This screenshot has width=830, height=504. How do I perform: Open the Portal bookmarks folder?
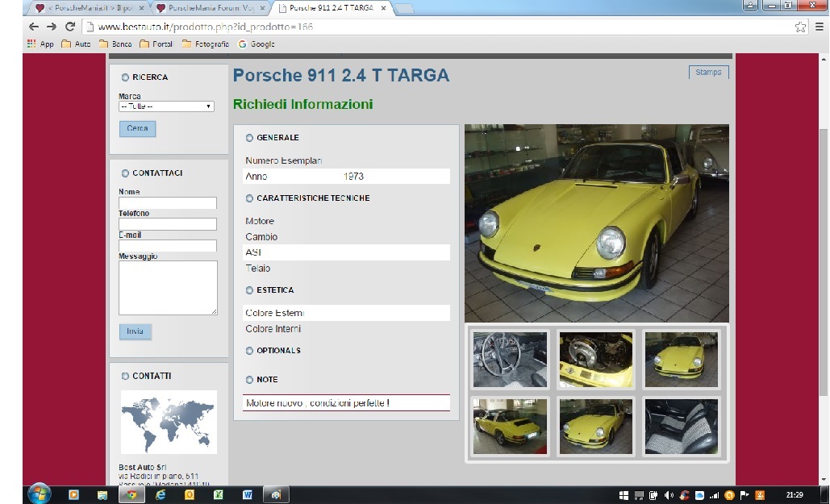pyautogui.click(x=156, y=44)
